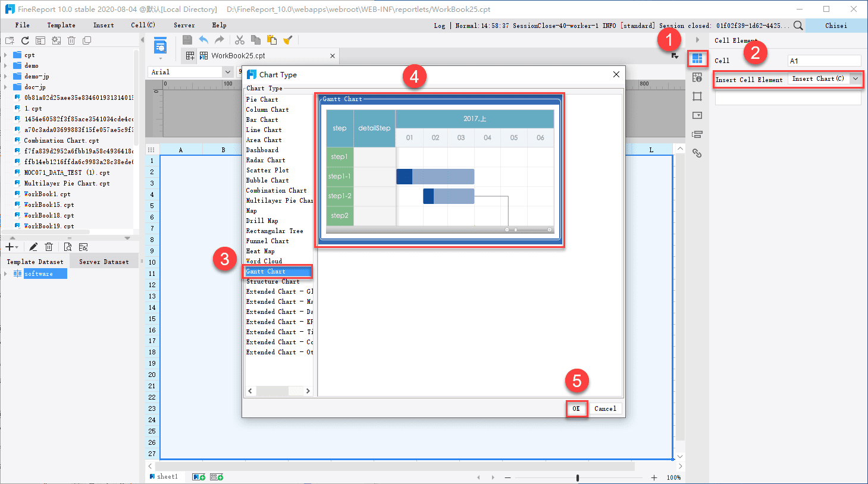Image resolution: width=868 pixels, height=484 pixels.
Task: Click the hyperlink panel icon on right sidebar
Action: click(697, 153)
